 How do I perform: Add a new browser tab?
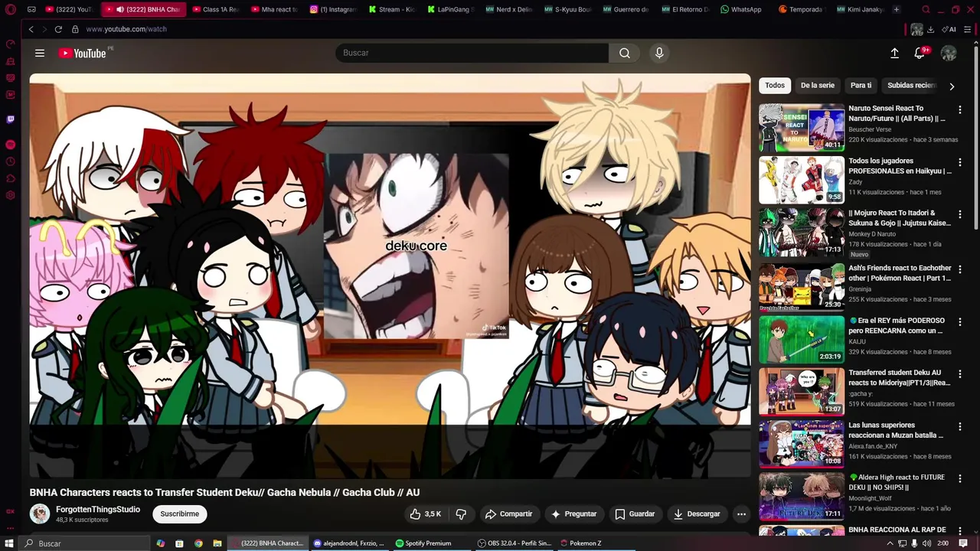[897, 9]
